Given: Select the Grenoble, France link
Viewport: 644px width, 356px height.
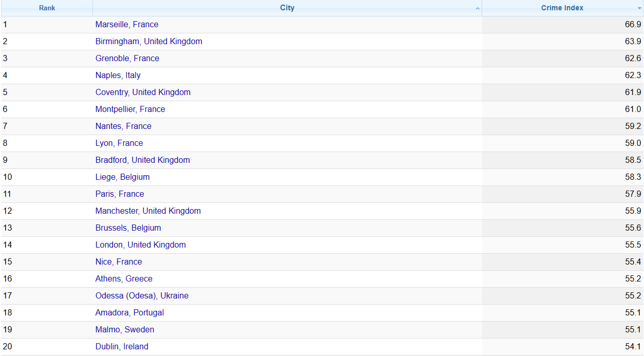Looking at the screenshot, I should click(x=127, y=59).
